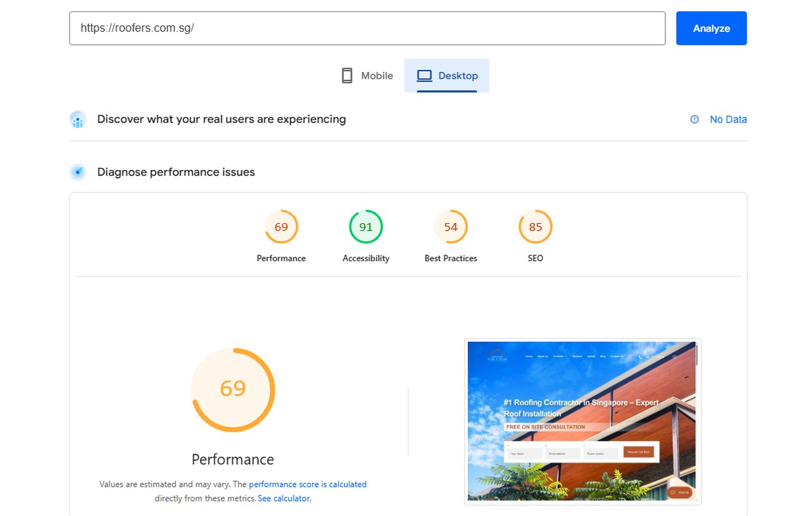Image resolution: width=812 pixels, height=516 pixels.
Task: Click the Best Practices label
Action: point(451,258)
